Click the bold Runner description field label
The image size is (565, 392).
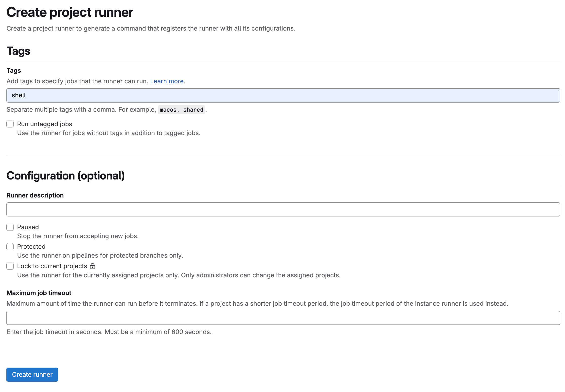pos(35,195)
